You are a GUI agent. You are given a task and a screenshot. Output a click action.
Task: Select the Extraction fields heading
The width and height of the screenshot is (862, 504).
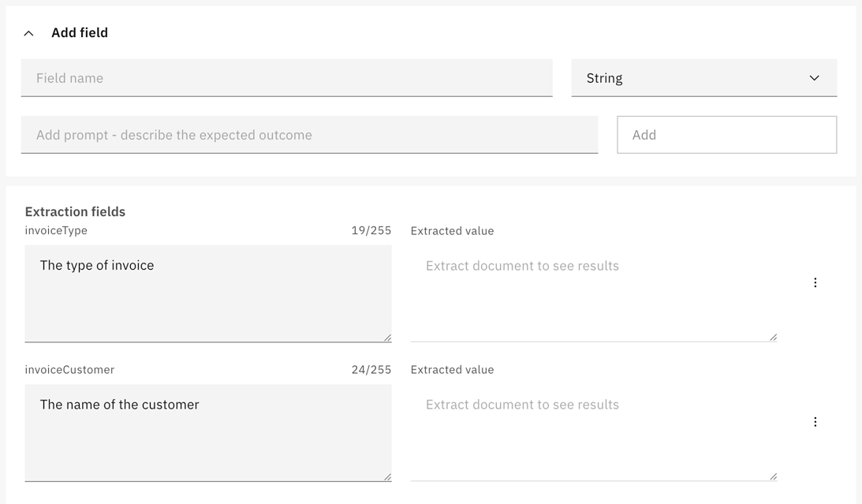75,211
